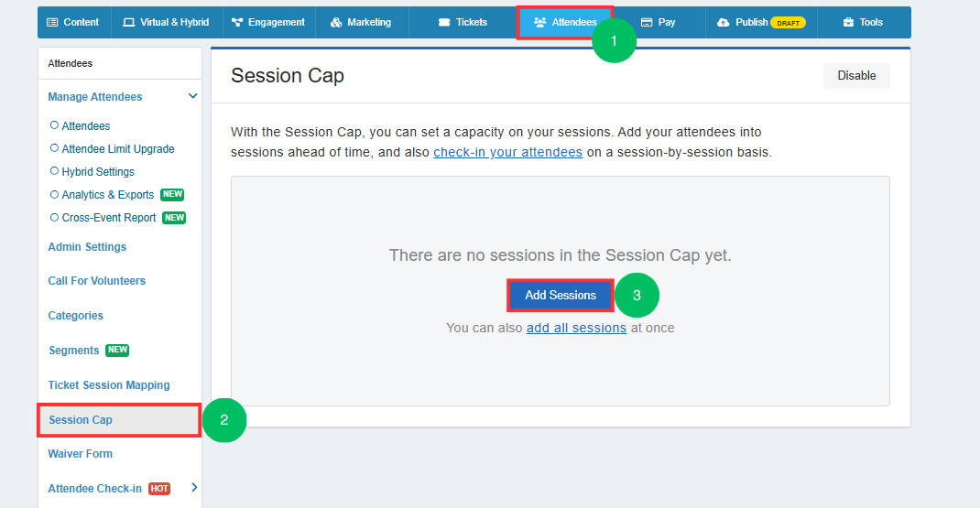Click the Pay credit card icon
The height and width of the screenshot is (508, 980).
coord(647,23)
